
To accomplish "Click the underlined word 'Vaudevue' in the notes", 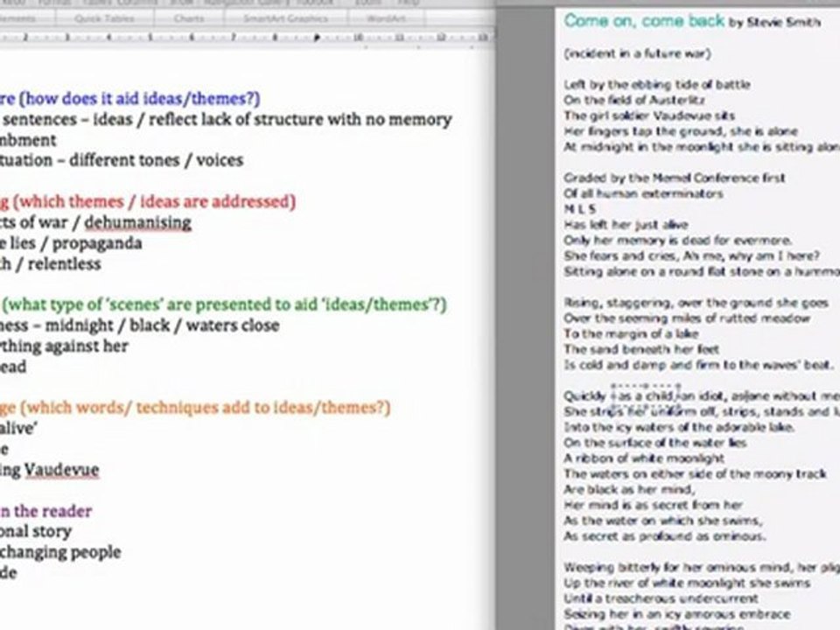I will (61, 470).
